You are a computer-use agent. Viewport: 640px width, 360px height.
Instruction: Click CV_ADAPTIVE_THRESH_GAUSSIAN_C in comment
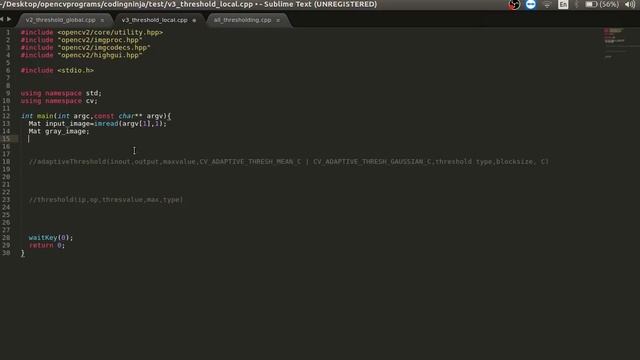pyautogui.click(x=372, y=162)
